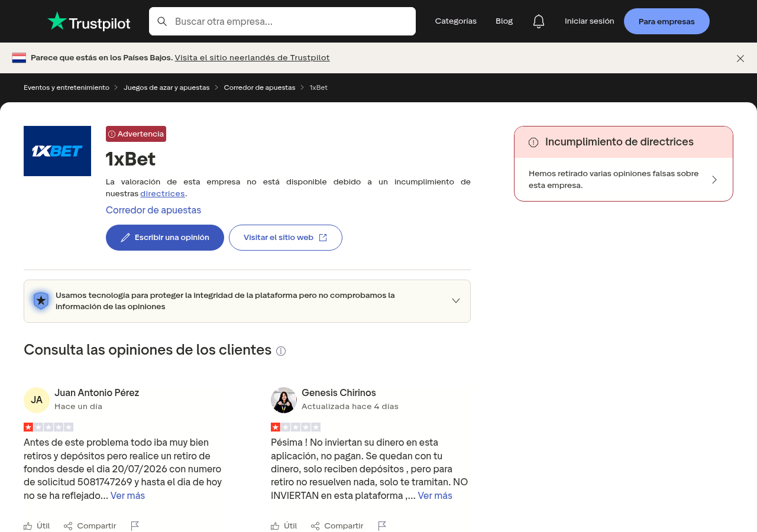Click the search magnifier icon
The height and width of the screenshot is (532, 757).
162,21
